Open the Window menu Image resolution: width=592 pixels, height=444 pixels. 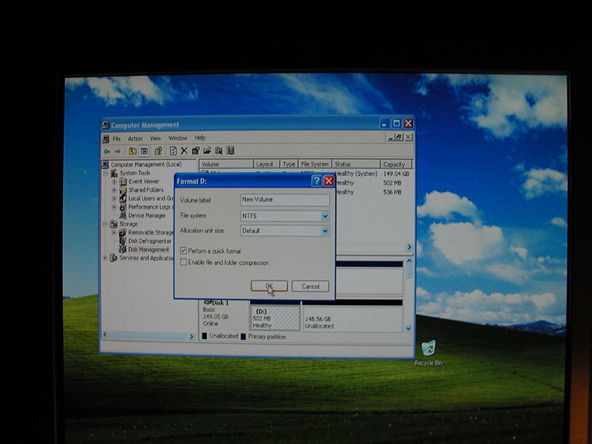point(178,138)
